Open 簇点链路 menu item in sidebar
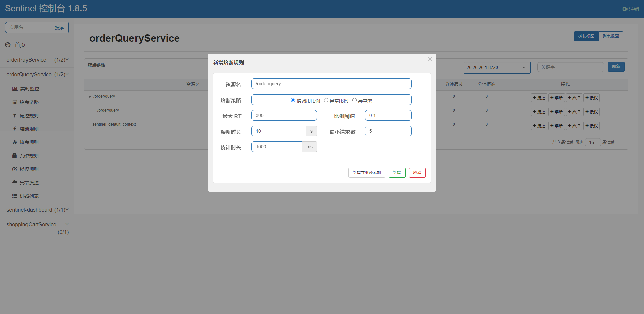Image resolution: width=644 pixels, height=314 pixels. coord(29,102)
